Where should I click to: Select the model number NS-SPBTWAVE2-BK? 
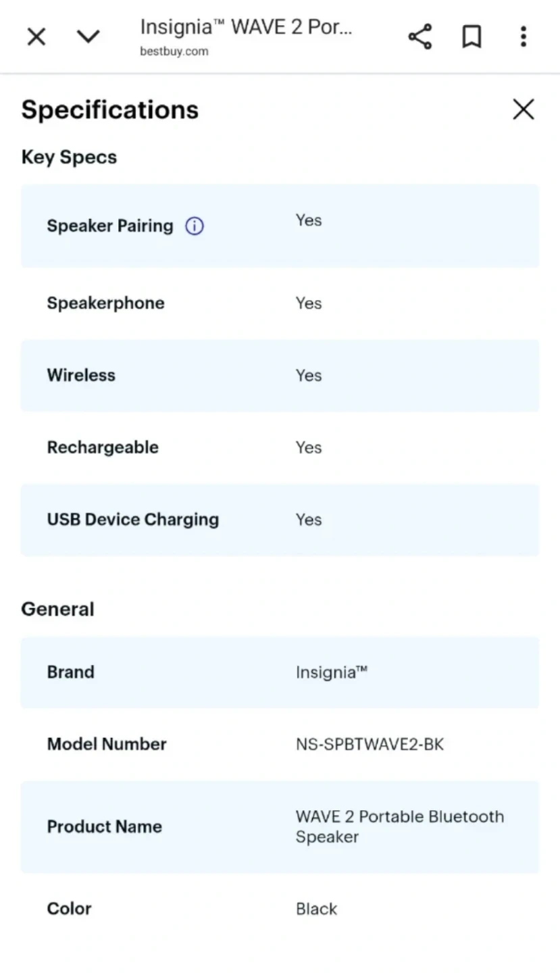370,745
